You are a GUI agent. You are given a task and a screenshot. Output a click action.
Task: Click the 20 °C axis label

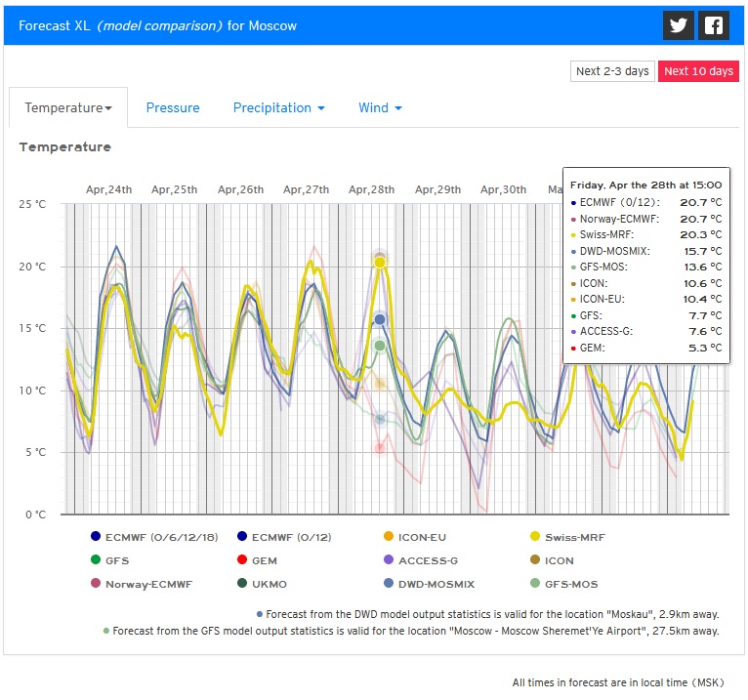[32, 267]
